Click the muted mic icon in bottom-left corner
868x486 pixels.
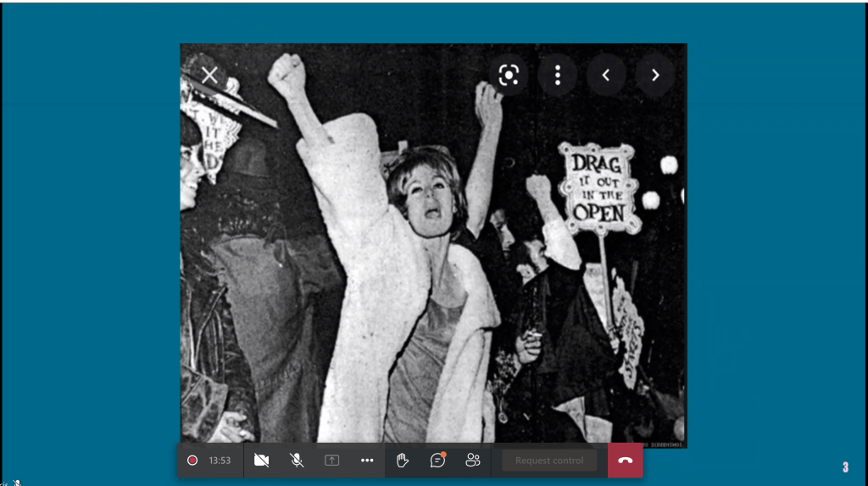15,482
